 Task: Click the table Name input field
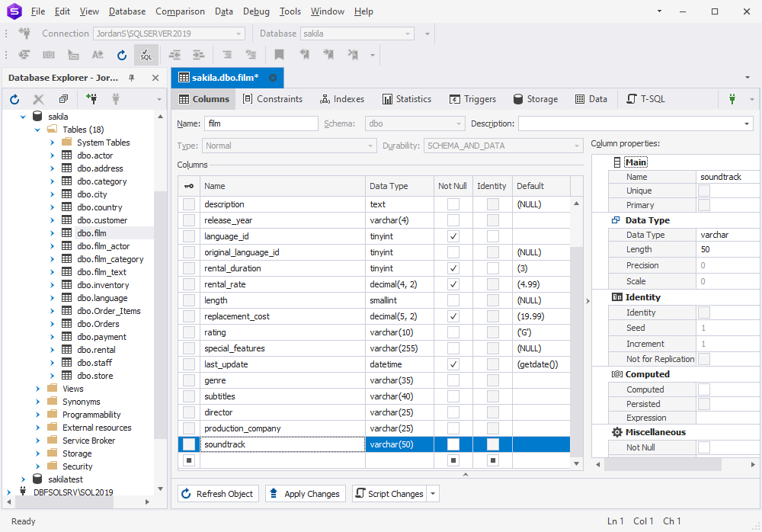261,123
